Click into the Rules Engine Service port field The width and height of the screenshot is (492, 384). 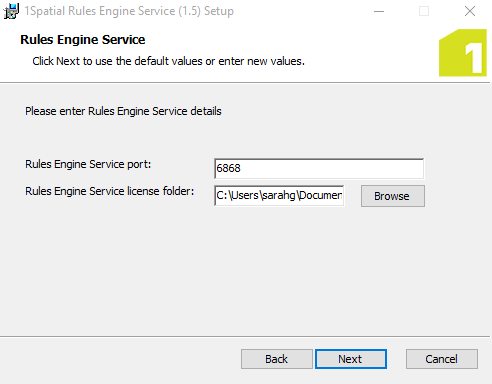(x=319, y=169)
